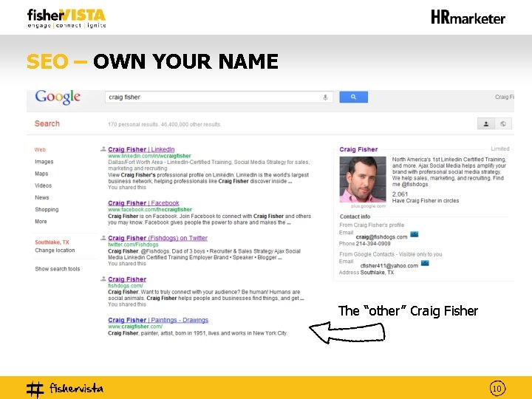
Task: Click Limited label in profile panel
Action: point(500,149)
